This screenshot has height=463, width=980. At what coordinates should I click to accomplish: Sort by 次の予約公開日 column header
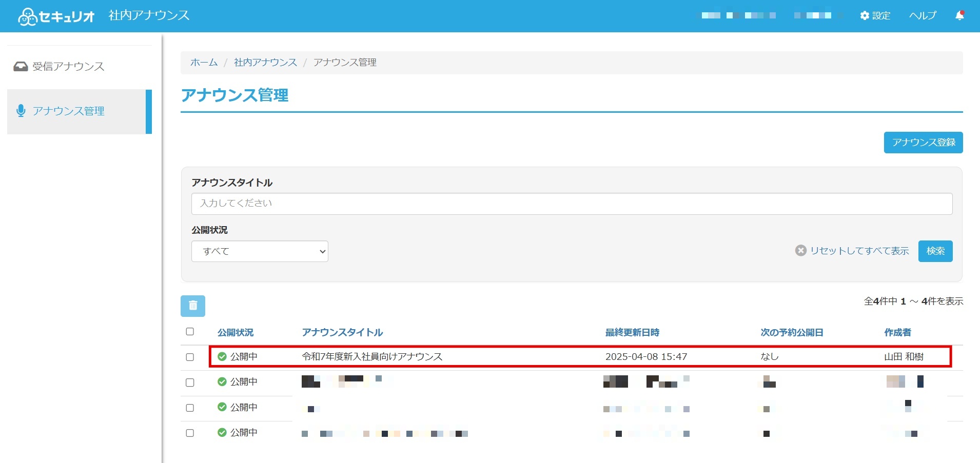click(x=792, y=332)
